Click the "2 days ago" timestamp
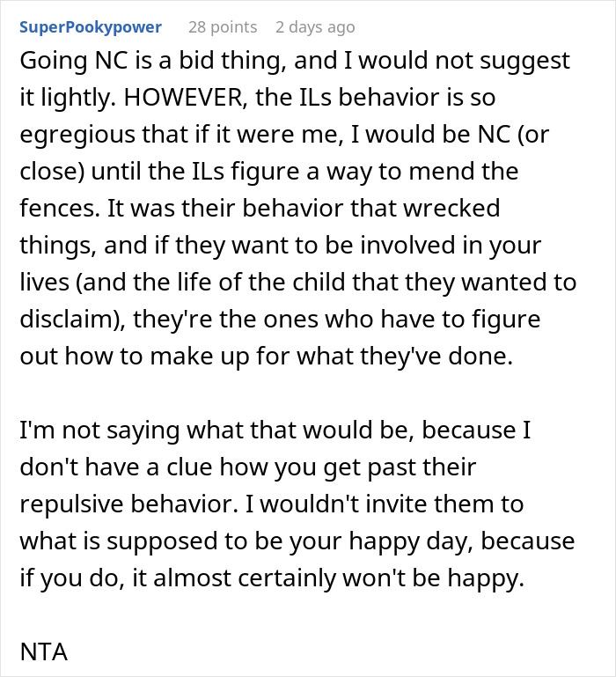Screen dimensions: 616x677 (x=315, y=27)
